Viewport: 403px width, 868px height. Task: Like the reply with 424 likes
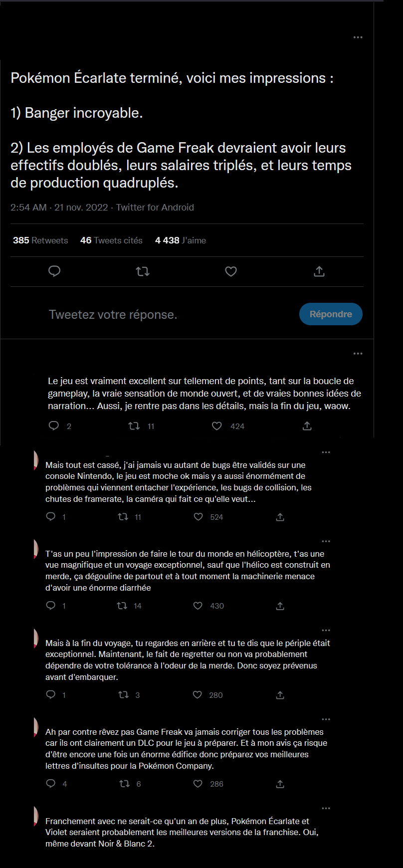tap(217, 426)
